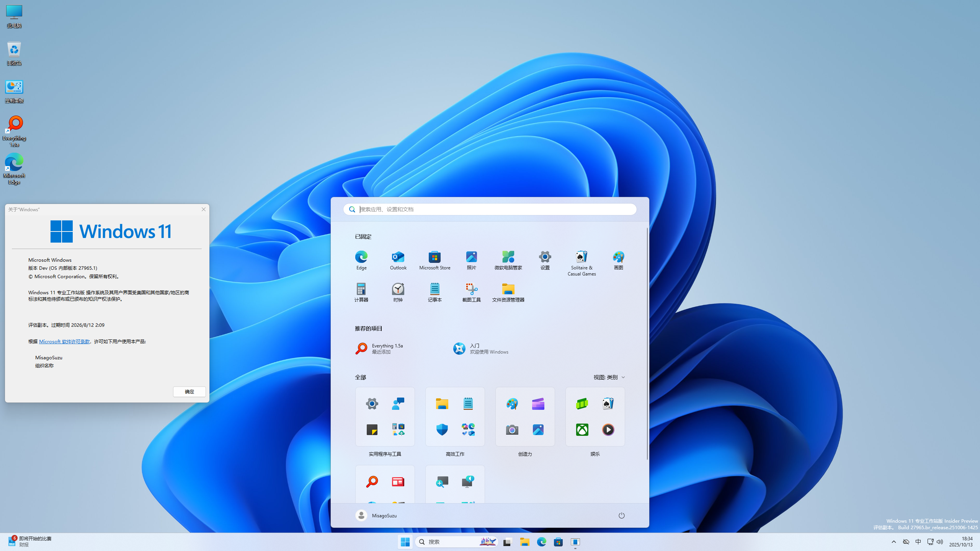Click the taskbar 搜索 search box
Viewport: 980px width, 551px height.
click(x=456, y=542)
